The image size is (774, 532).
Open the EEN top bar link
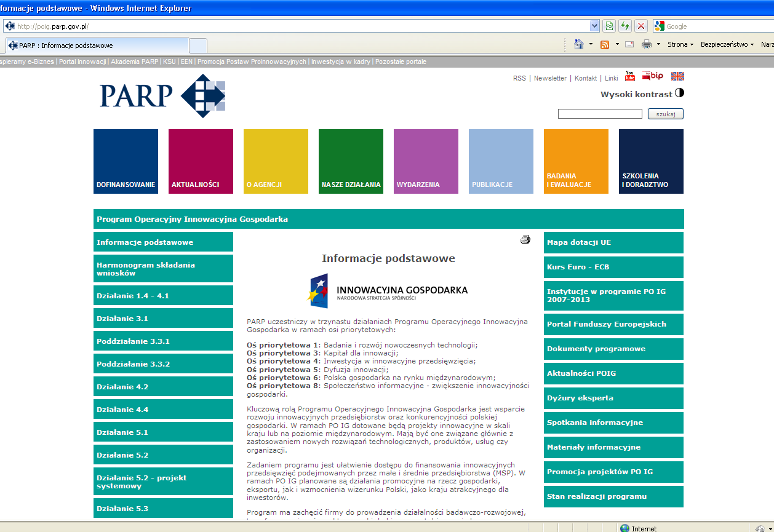point(186,62)
